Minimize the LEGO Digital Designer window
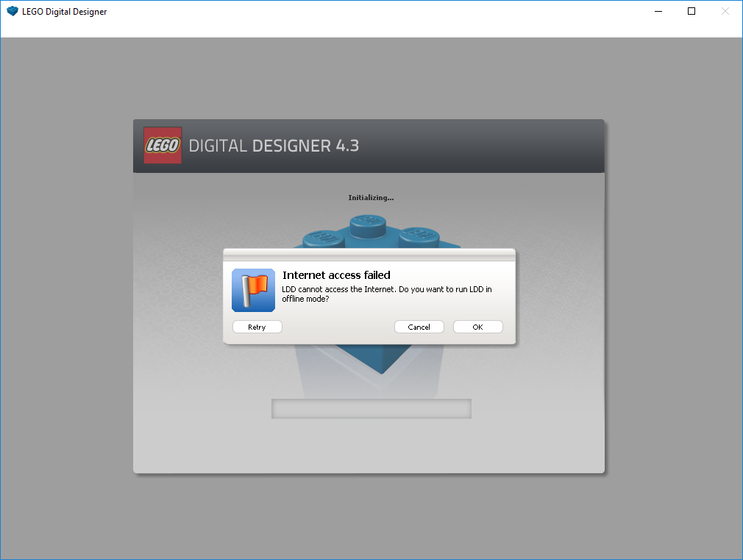The image size is (743, 560). [x=657, y=12]
